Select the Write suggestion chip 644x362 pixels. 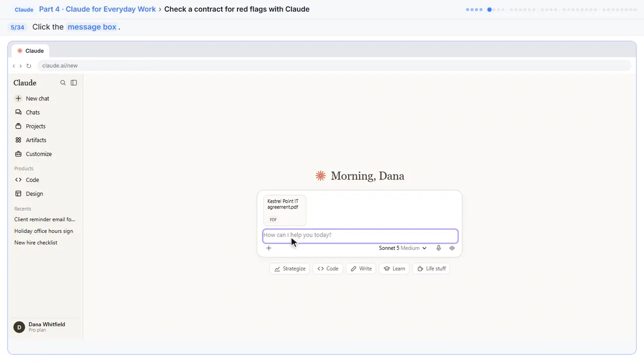tap(361, 268)
